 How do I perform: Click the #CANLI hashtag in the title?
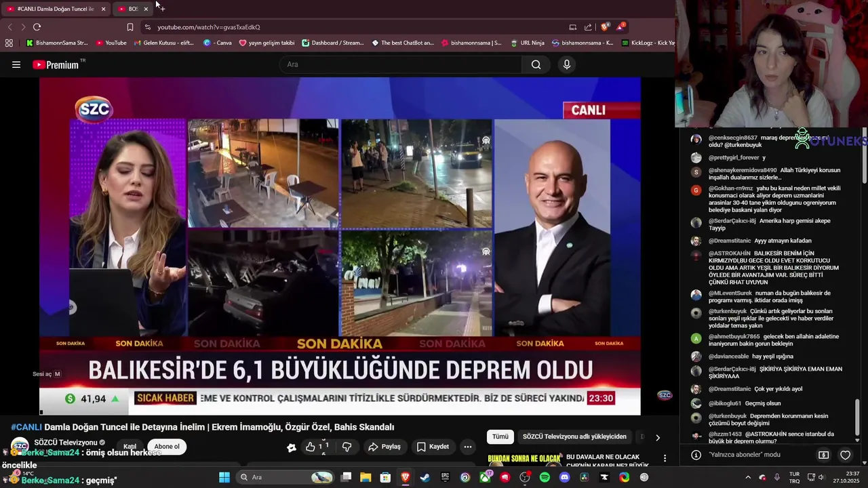26,427
